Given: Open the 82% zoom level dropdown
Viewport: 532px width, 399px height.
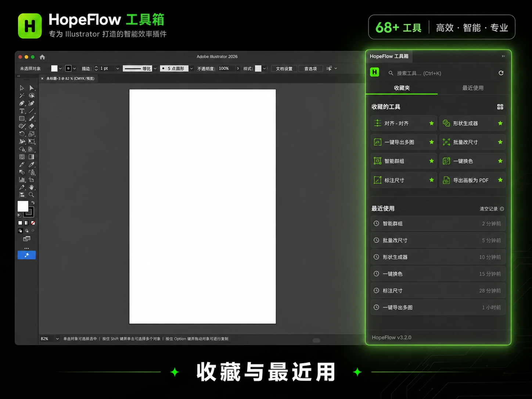Looking at the screenshot, I should click(x=57, y=339).
